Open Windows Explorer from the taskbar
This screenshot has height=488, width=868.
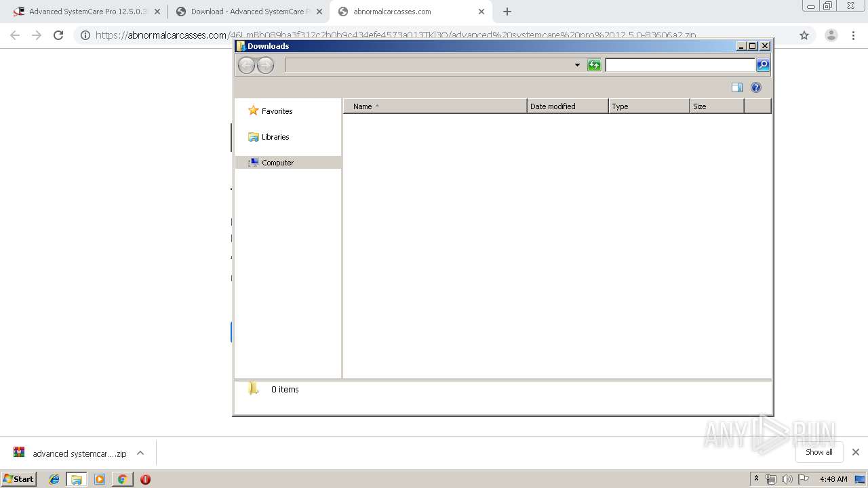coord(77,479)
